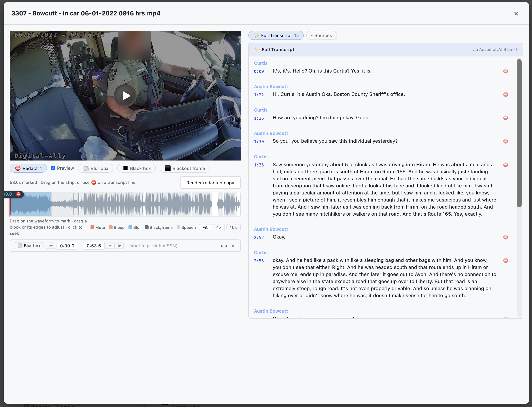Jump to timestamp 0:00
This screenshot has width=532, height=407.
pyautogui.click(x=259, y=71)
